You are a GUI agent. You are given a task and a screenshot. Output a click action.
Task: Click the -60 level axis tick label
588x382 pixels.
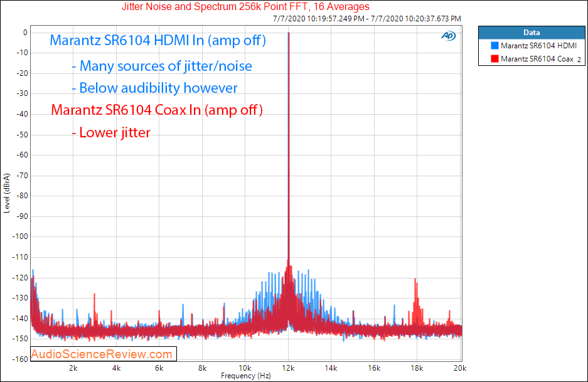[x=22, y=155]
